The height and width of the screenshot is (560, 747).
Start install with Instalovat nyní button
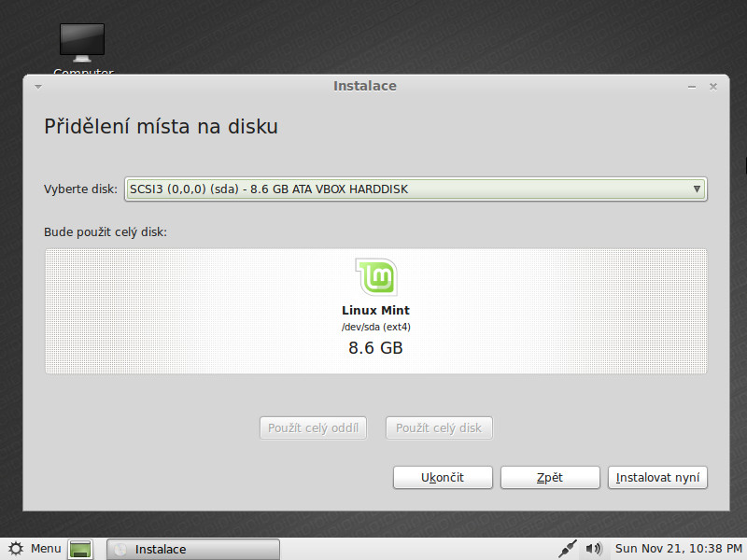click(657, 478)
